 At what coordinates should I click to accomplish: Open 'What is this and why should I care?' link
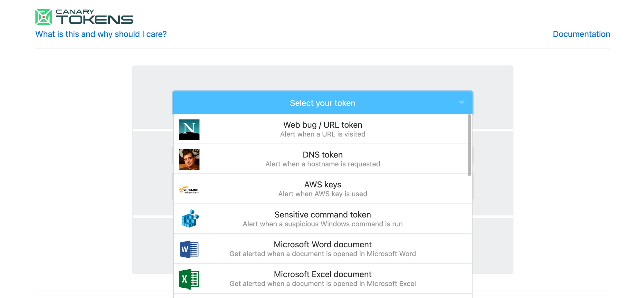coord(101,34)
